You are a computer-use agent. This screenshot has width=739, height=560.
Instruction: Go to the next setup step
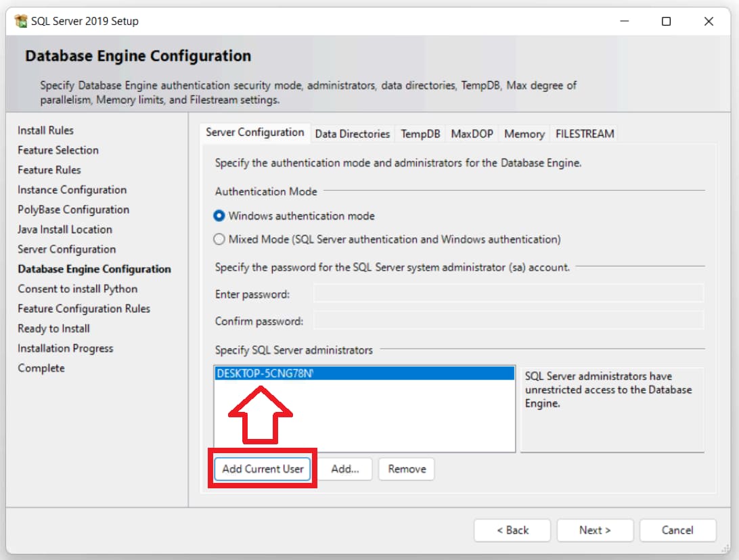click(x=595, y=530)
